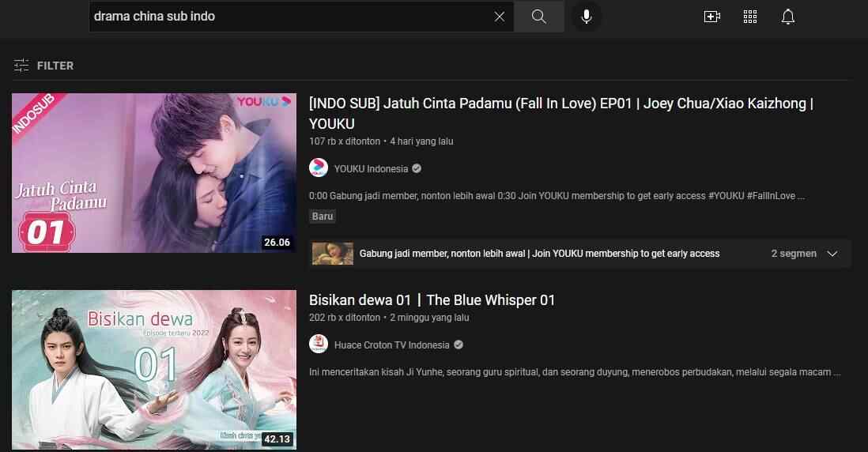The height and width of the screenshot is (452, 868).
Task: Clear the search text with the X icon
Action: [x=500, y=17]
